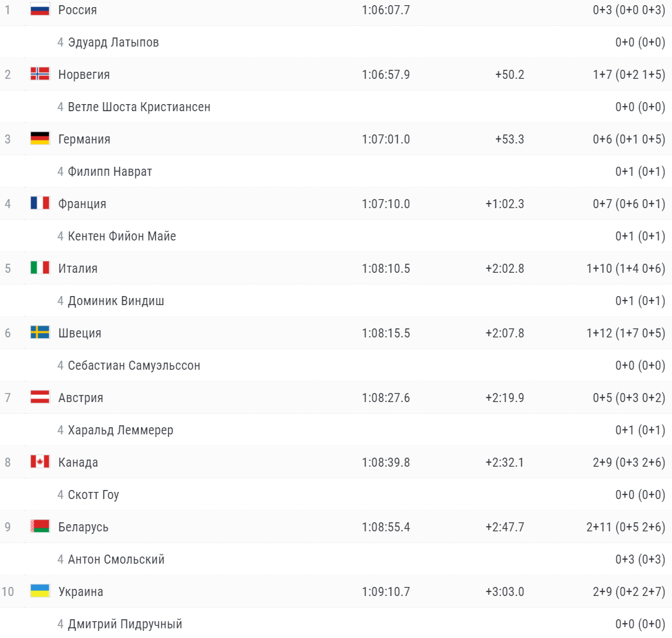This screenshot has width=672, height=638.
Task: Click team name Германия
Action: pos(84,139)
